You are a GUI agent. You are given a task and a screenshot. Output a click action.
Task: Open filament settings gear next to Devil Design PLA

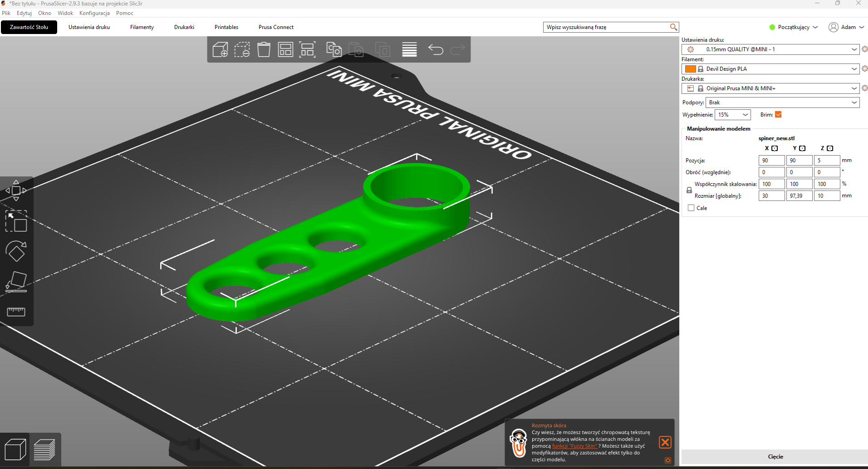(864, 68)
